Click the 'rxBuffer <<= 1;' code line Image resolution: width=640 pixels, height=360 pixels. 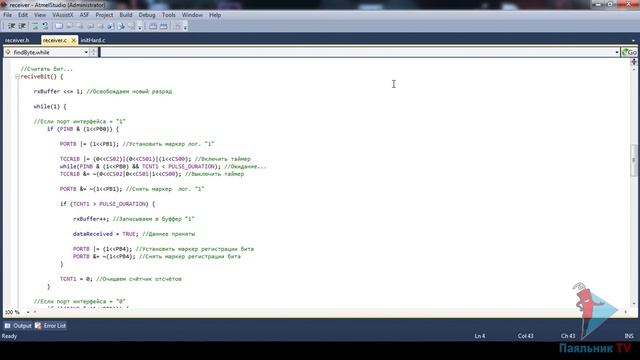click(x=58, y=91)
